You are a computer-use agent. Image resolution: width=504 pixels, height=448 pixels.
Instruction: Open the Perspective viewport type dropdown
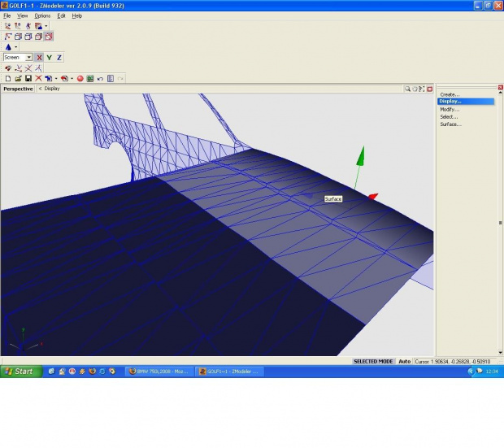point(18,89)
